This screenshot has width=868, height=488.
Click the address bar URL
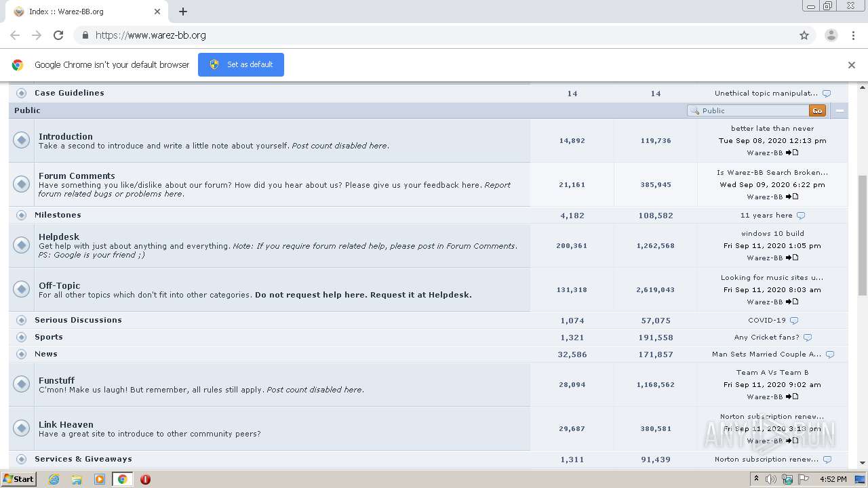tap(151, 35)
